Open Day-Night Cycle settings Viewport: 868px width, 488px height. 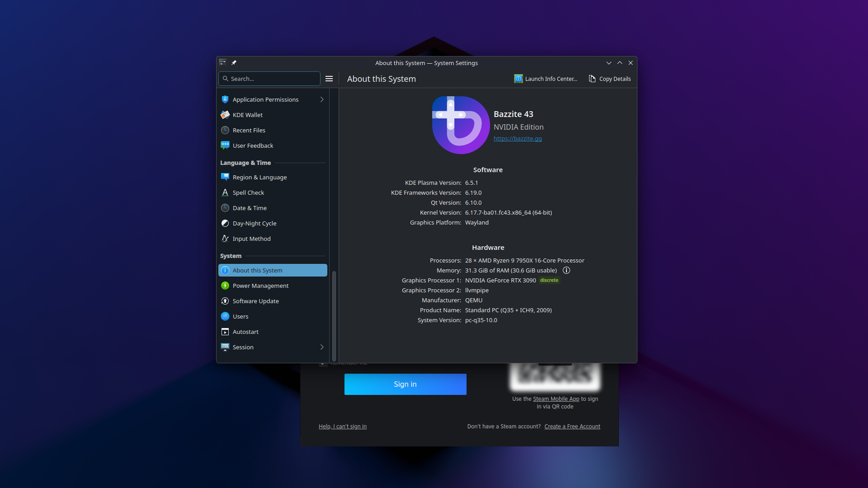pos(254,223)
